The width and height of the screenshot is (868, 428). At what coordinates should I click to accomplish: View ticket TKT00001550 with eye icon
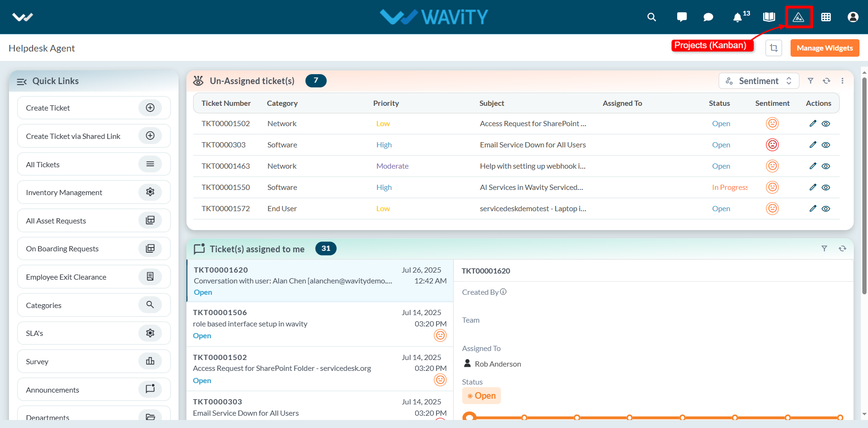(826, 188)
